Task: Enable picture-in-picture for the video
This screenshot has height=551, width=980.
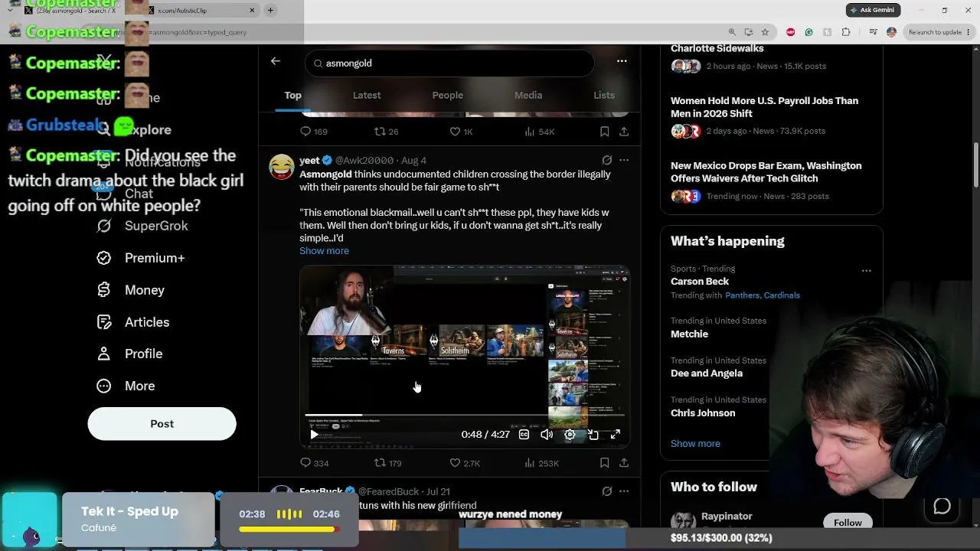Action: tap(593, 434)
